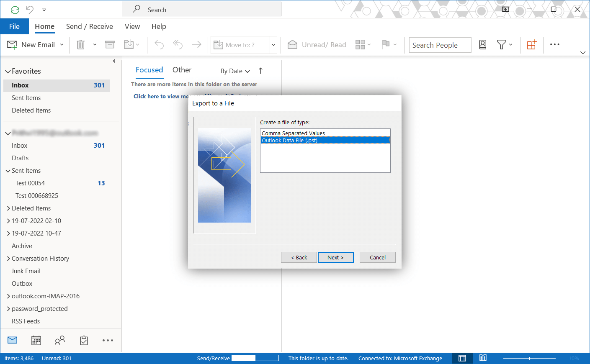This screenshot has height=364, width=590.
Task: Open the By Date sort dropdown
Action: 235,71
